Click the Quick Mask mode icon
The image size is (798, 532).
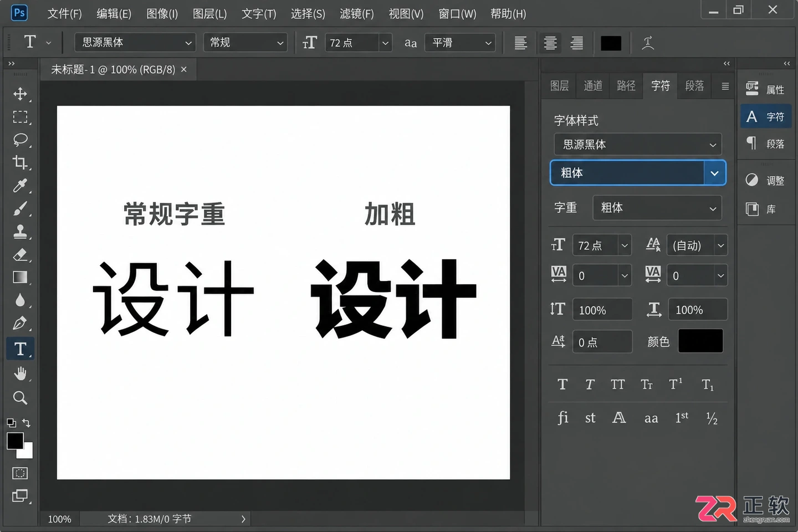[x=20, y=473]
